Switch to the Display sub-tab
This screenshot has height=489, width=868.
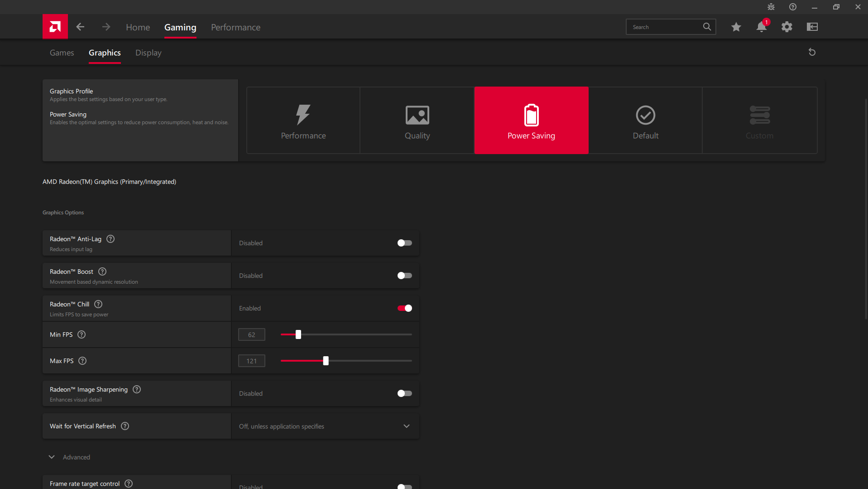[x=148, y=53]
